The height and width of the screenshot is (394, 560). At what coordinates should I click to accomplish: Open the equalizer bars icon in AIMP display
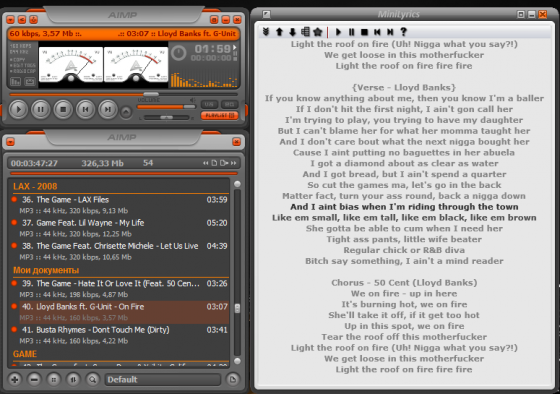(x=15, y=82)
